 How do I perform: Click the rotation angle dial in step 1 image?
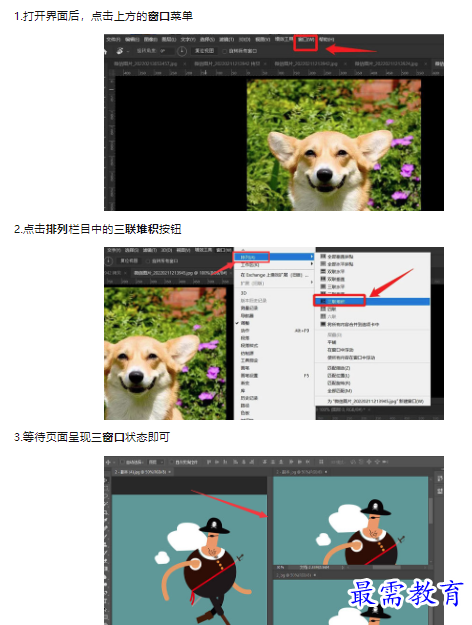pyautogui.click(x=182, y=51)
